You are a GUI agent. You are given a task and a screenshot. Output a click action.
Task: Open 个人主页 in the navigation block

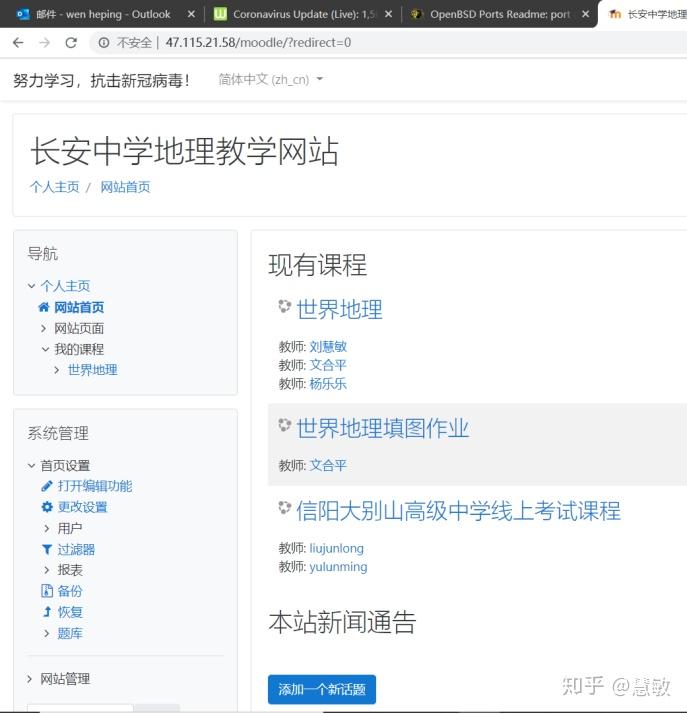[65, 286]
